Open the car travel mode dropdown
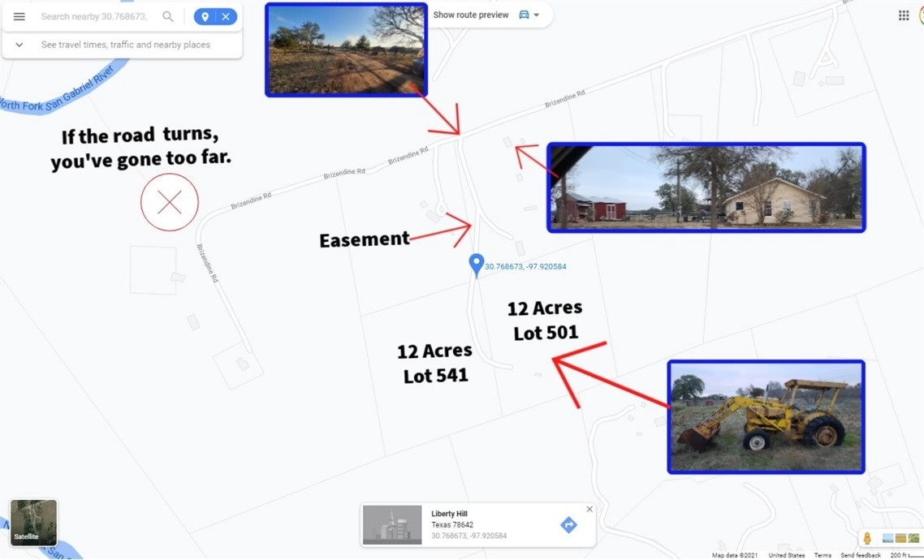Image resolution: width=924 pixels, height=560 pixels. click(x=529, y=15)
